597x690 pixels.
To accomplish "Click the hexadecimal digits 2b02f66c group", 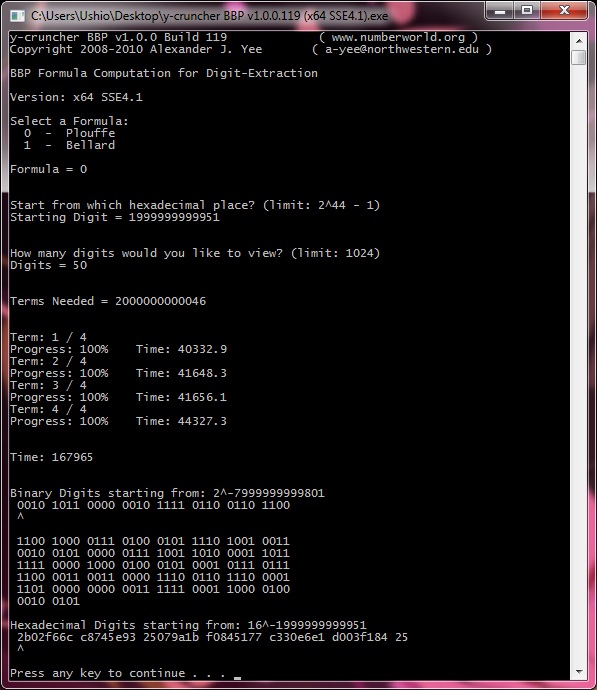I will pos(45,637).
